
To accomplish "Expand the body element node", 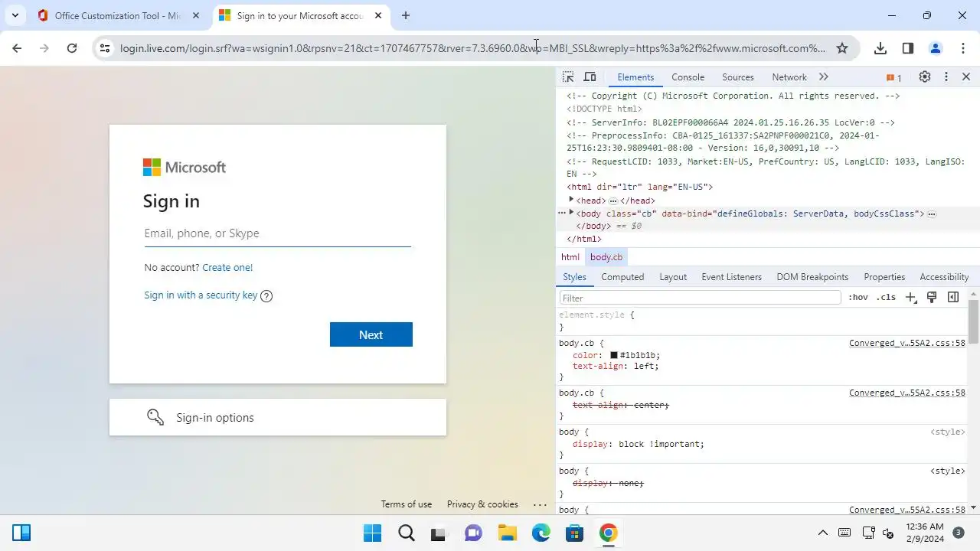I will pos(571,213).
